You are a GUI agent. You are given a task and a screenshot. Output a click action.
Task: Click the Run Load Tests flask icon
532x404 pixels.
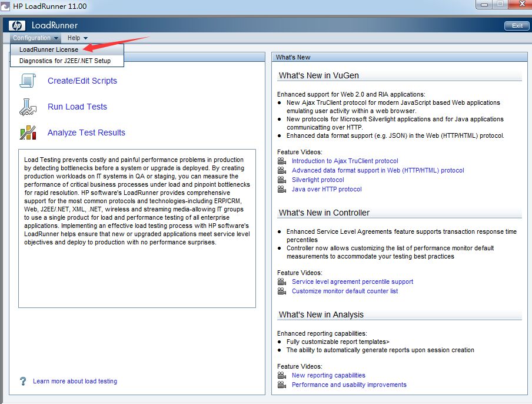click(28, 107)
